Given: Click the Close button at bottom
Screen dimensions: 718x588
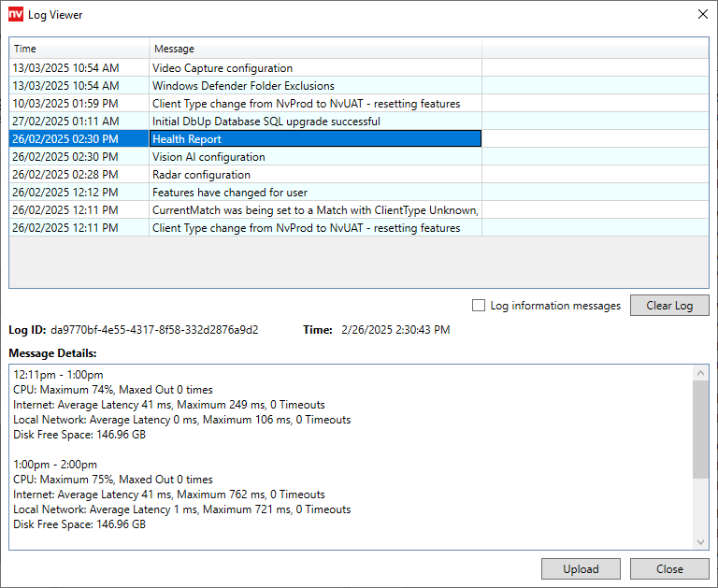Looking at the screenshot, I should click(x=669, y=568).
